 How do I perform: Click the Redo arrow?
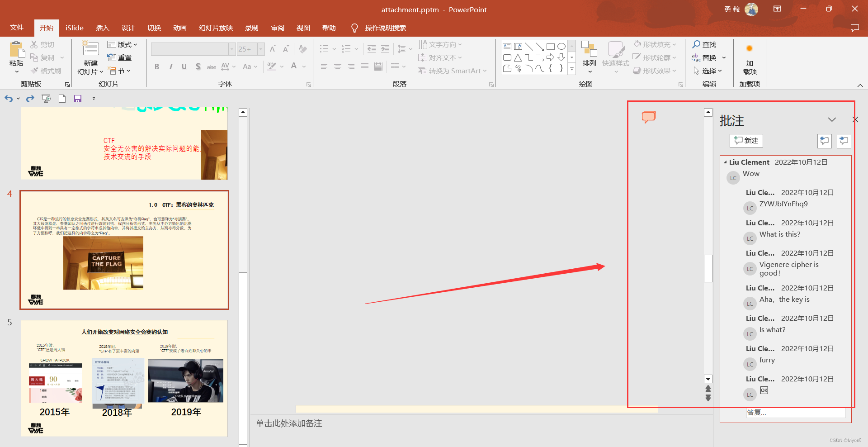[30, 98]
